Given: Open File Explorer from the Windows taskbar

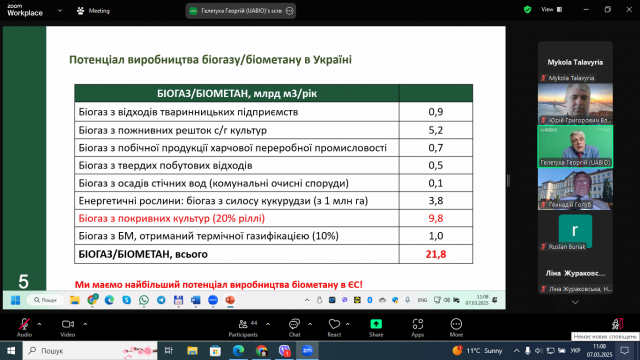Looking at the screenshot, I should point(192,351).
